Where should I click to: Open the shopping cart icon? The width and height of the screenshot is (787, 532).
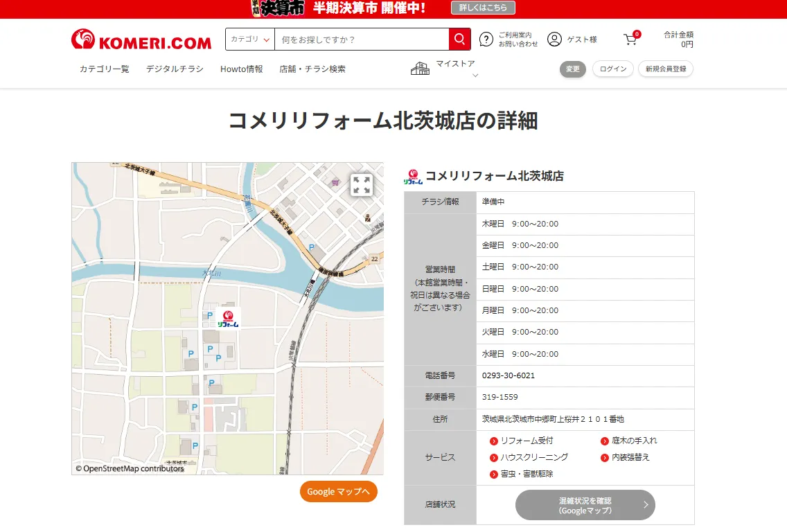[630, 39]
